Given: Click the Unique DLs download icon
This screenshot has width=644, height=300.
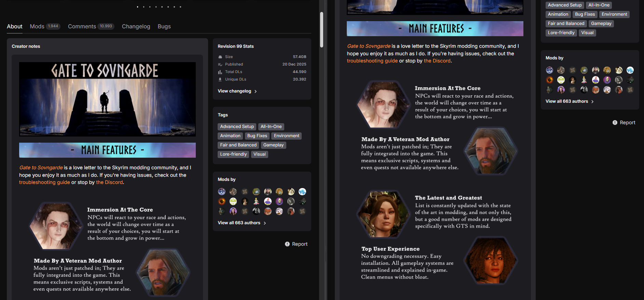Looking at the screenshot, I should click(x=220, y=80).
